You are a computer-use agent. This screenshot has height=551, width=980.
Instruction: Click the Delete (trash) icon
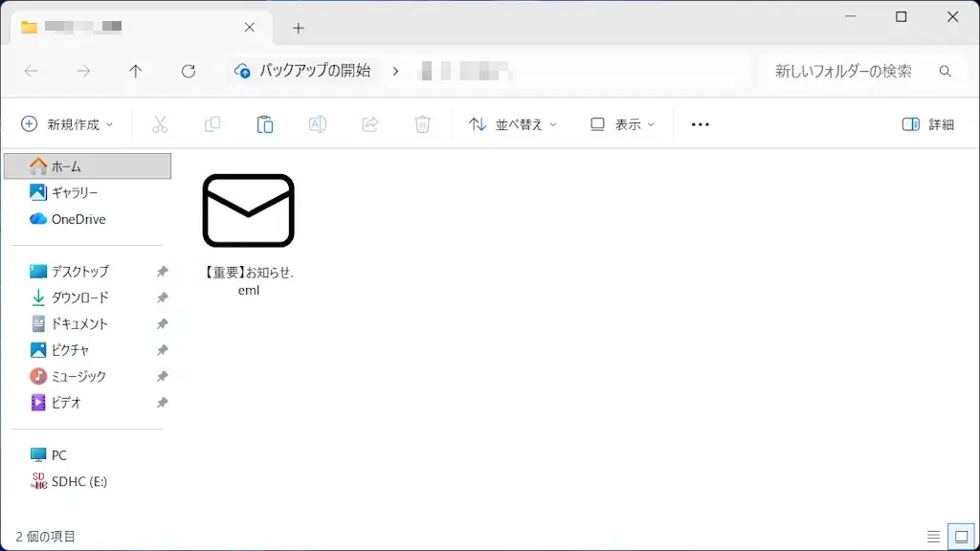point(422,123)
